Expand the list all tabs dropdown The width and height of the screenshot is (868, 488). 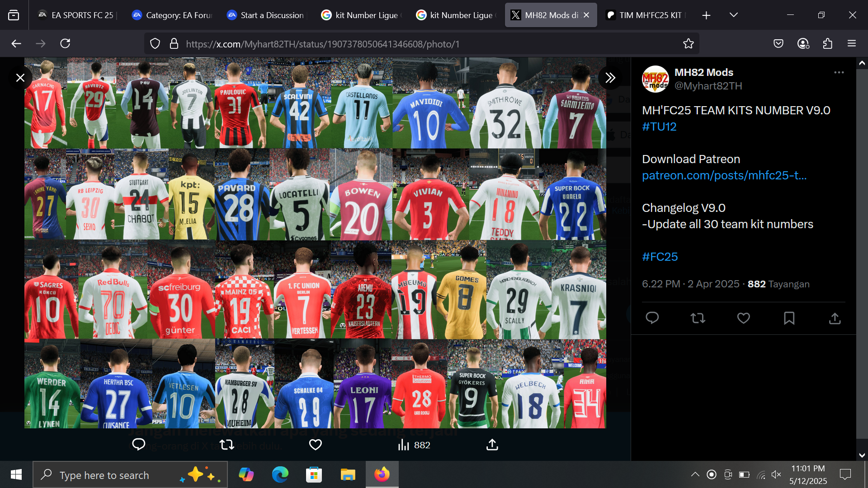734,15
